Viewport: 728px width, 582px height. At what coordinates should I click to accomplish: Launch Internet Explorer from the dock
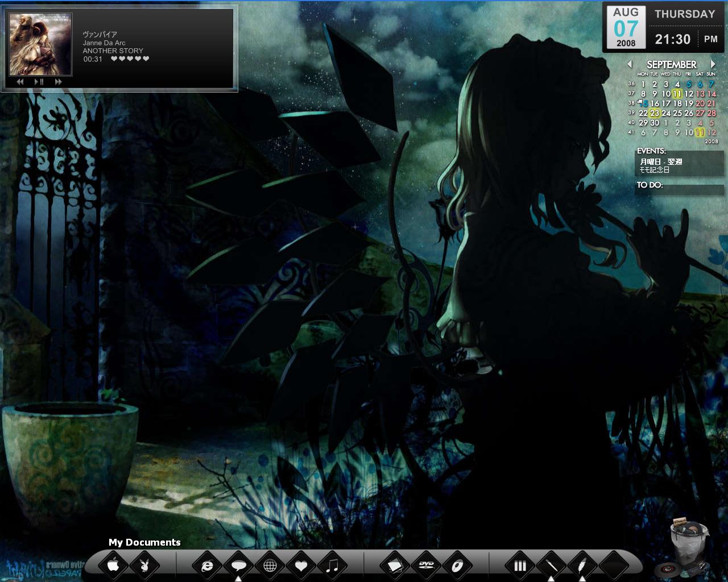(x=207, y=566)
